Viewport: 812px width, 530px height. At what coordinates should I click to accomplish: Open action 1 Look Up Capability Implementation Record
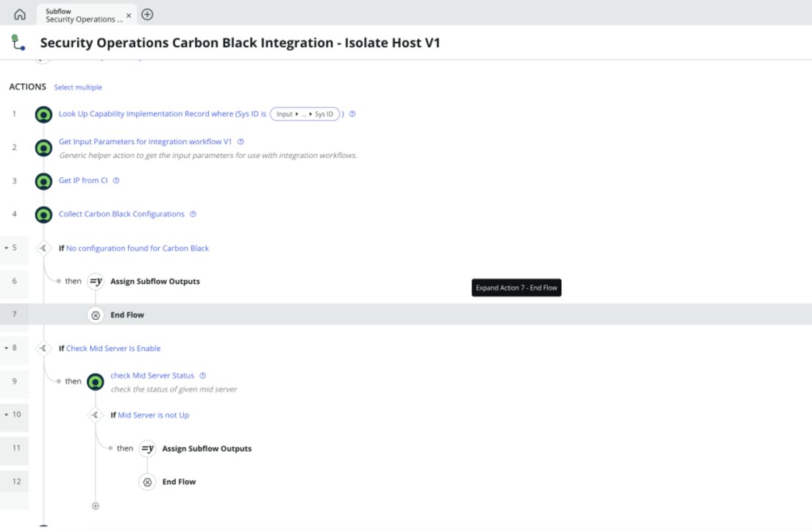tap(162, 114)
